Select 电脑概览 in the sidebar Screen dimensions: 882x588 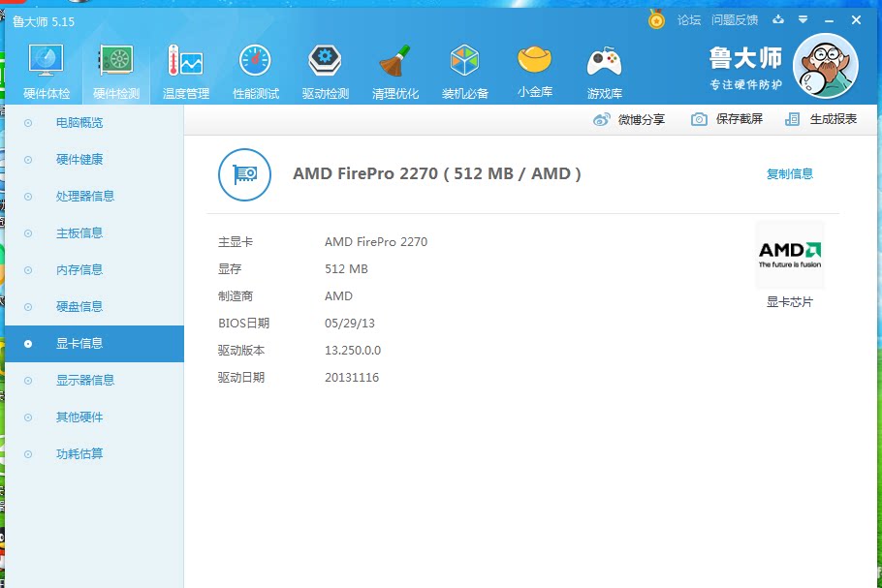pyautogui.click(x=94, y=123)
